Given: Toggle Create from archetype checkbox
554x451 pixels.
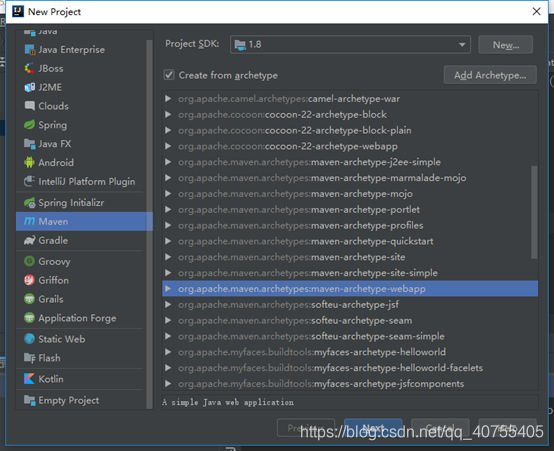Looking at the screenshot, I should [x=169, y=75].
